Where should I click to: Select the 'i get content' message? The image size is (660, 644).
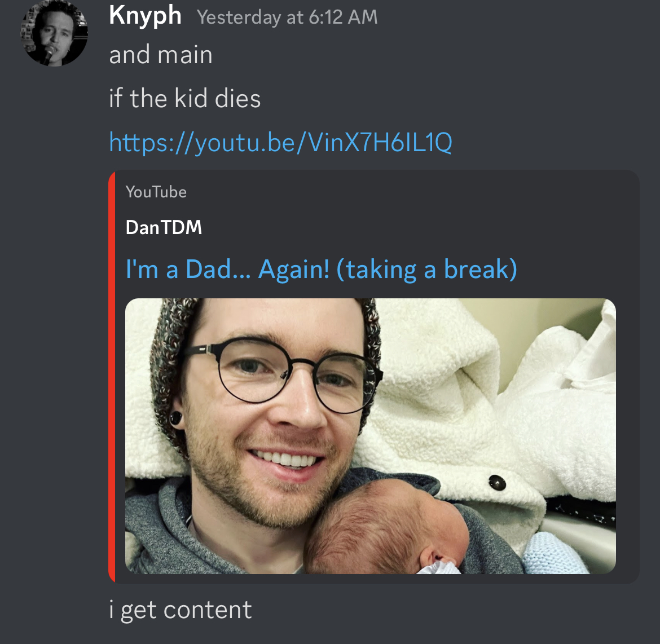[180, 610]
